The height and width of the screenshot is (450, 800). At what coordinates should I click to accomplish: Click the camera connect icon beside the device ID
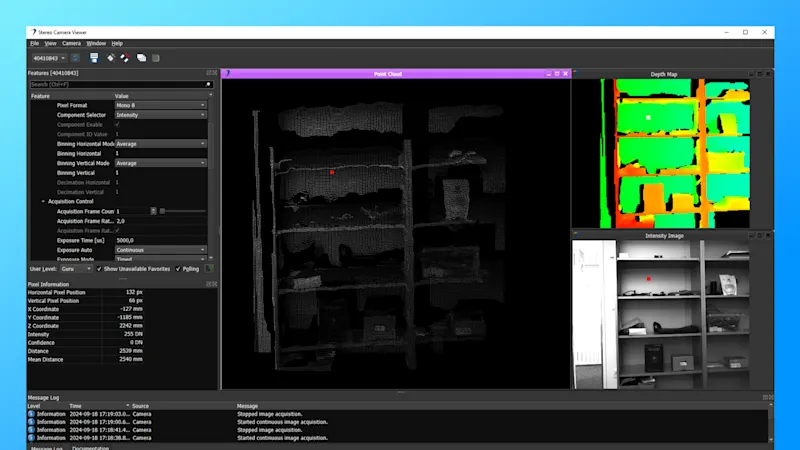tap(75, 58)
